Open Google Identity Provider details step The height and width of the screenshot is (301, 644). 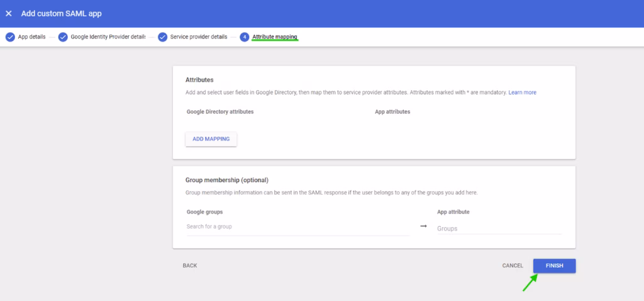tap(108, 37)
